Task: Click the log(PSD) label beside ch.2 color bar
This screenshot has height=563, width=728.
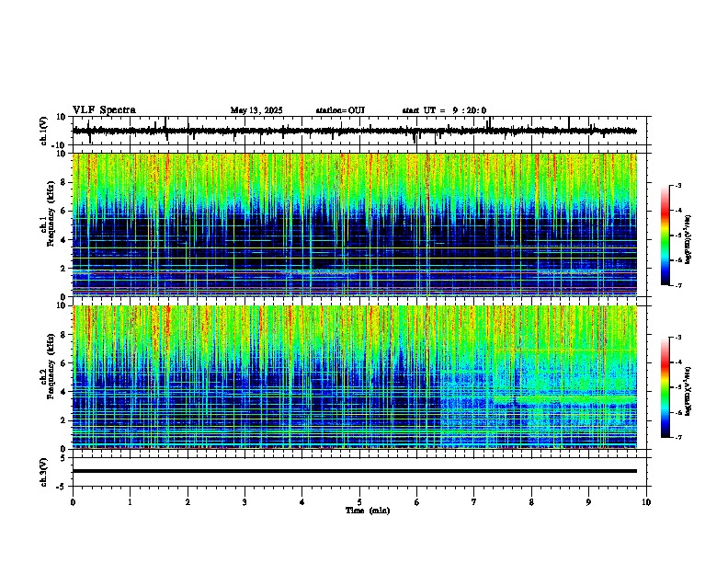Action: point(688,392)
